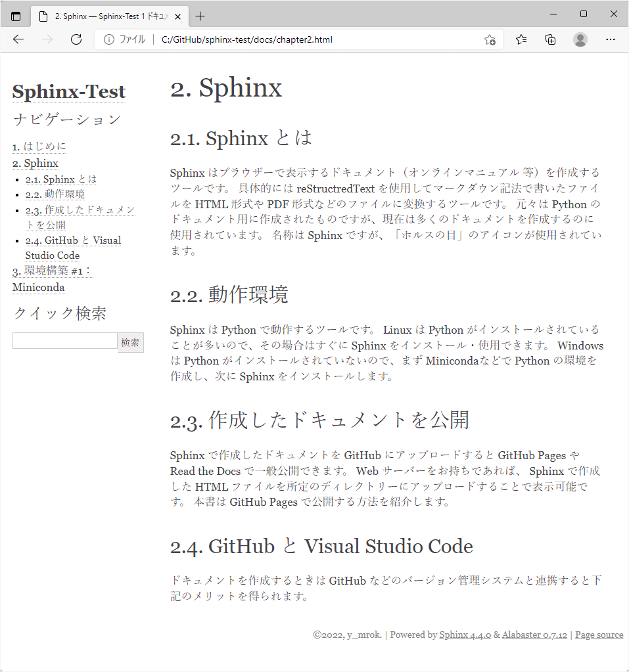Add this page to favorites

490,39
